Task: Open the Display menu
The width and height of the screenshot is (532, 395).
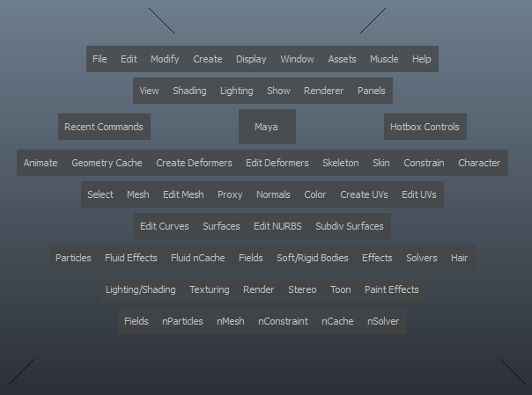Action: pos(251,59)
